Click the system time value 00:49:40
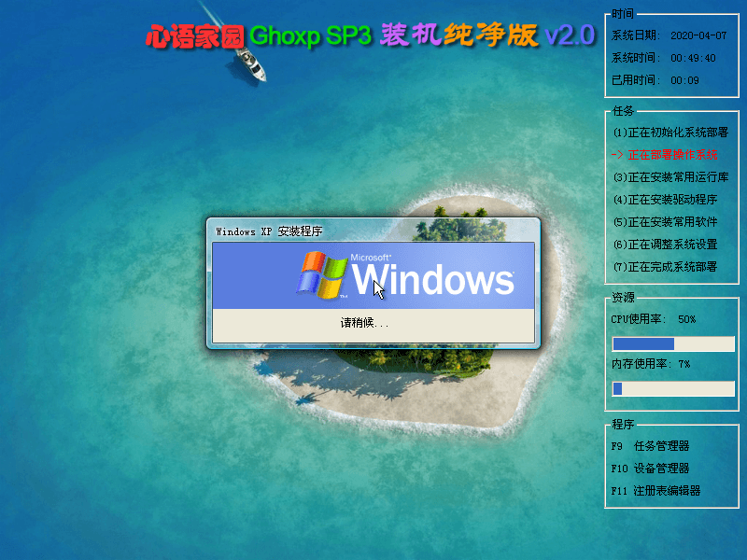 click(693, 58)
